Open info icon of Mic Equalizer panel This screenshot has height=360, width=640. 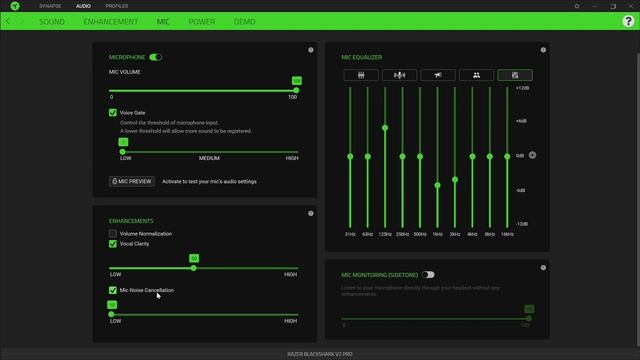point(543,50)
